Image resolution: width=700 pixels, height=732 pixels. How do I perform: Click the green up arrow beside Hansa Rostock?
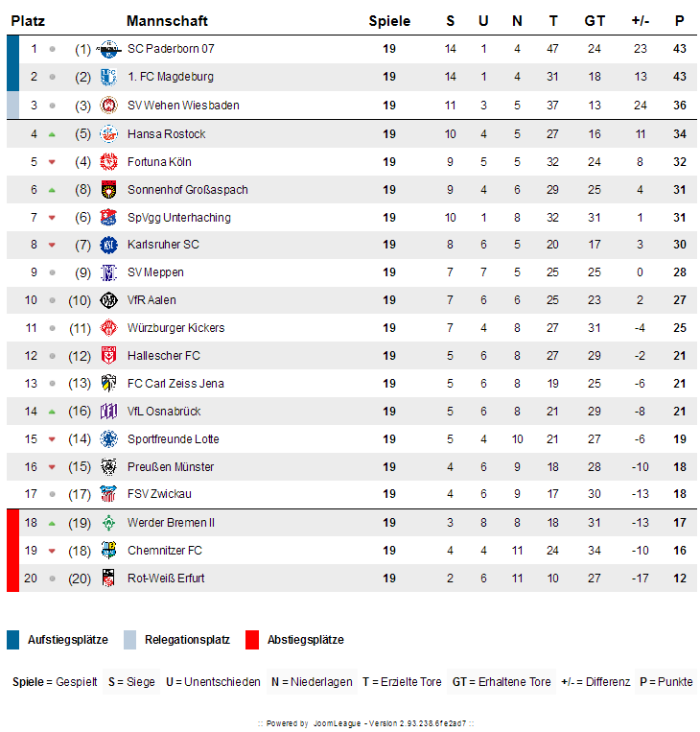pos(52,135)
